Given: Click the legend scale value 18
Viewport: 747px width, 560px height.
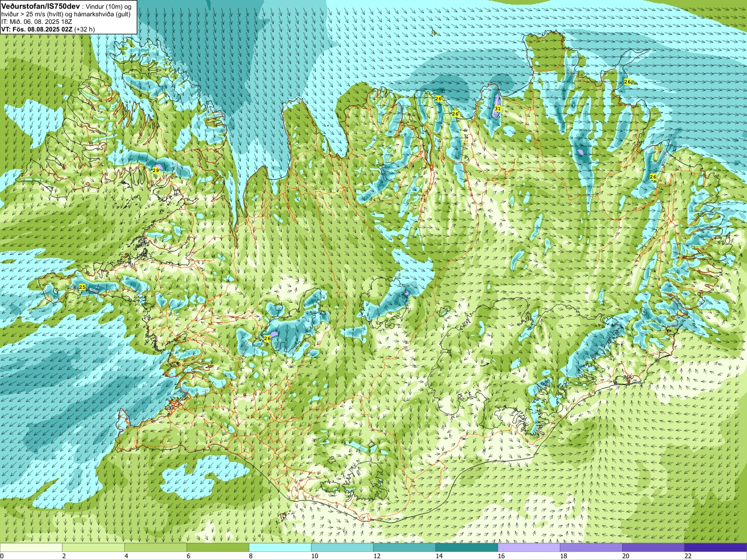Looking at the screenshot, I should (x=564, y=556).
